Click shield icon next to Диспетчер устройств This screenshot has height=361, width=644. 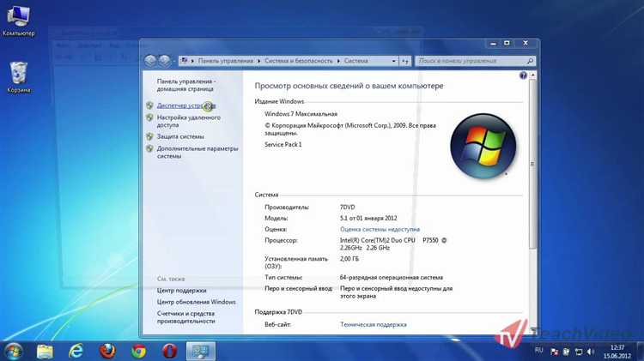pyautogui.click(x=150, y=105)
